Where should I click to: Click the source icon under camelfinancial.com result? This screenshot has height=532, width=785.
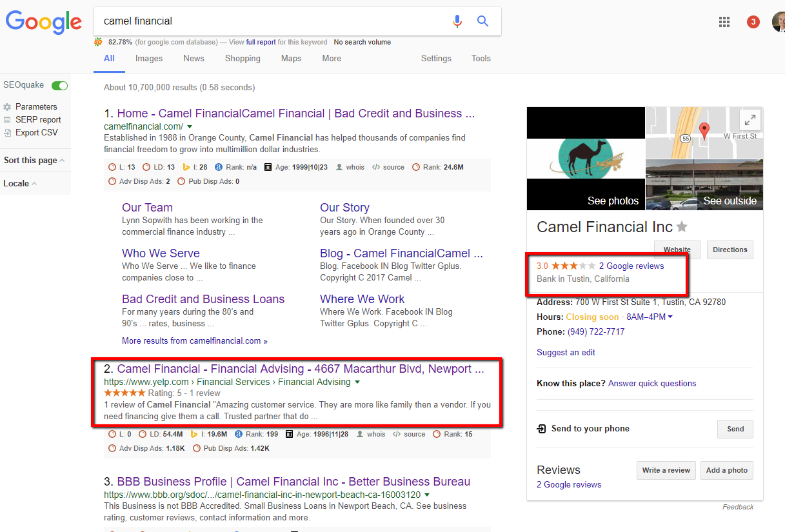375,167
